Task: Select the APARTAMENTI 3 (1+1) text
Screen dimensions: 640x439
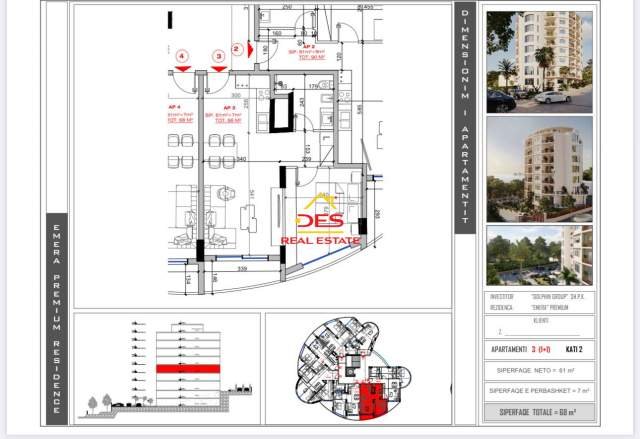Action: click(520, 349)
